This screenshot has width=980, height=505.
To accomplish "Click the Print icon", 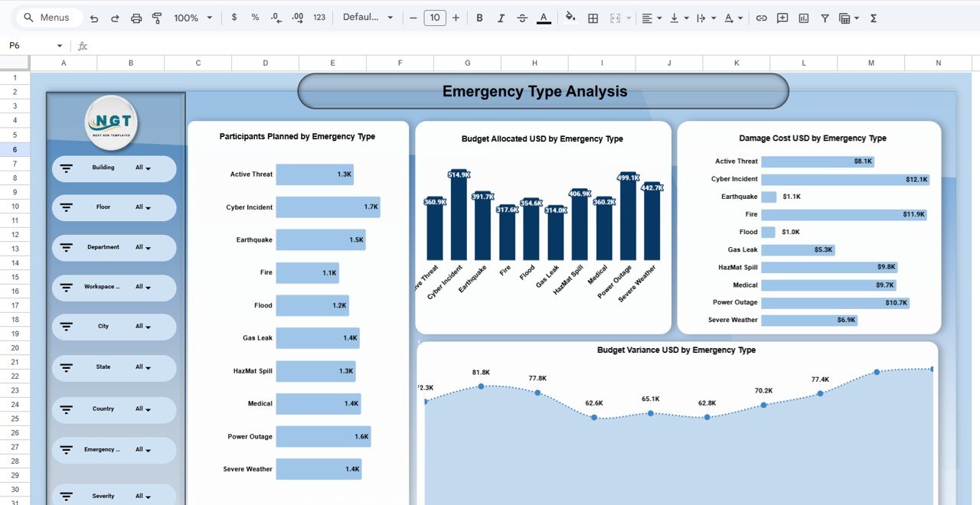I will click(x=136, y=18).
